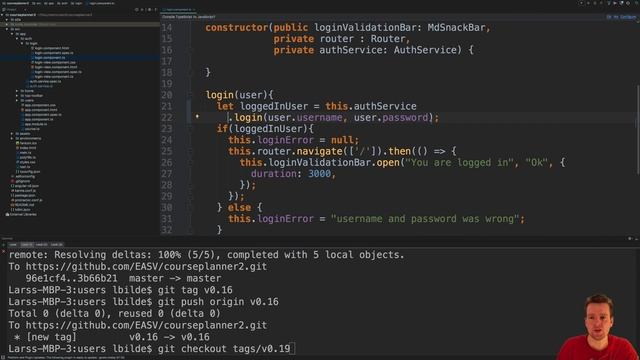
Task: Switch to the Local (1) terminal tab
Action: [27, 244]
